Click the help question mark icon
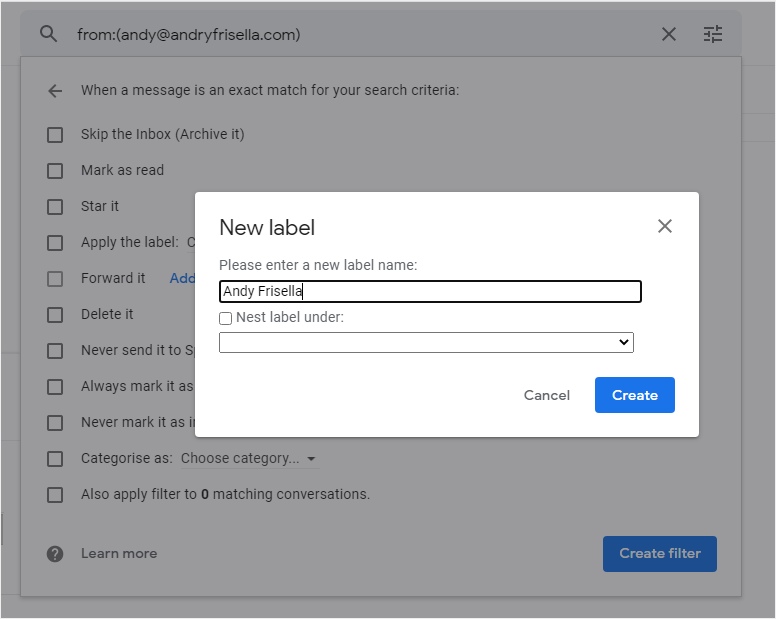The width and height of the screenshot is (776, 619). pyautogui.click(x=55, y=553)
